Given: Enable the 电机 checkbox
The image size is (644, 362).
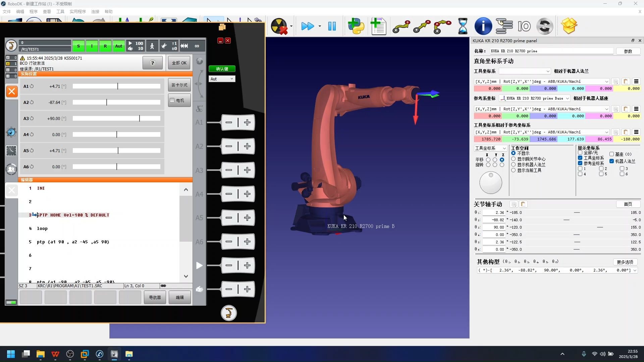Looking at the screenshot, I should pos(172,100).
